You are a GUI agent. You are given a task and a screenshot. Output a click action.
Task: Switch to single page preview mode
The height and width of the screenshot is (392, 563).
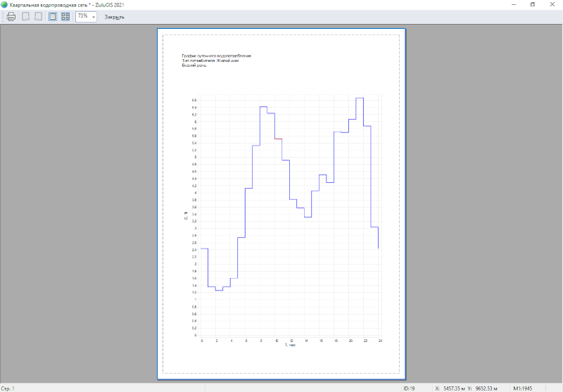pyautogui.click(x=53, y=16)
